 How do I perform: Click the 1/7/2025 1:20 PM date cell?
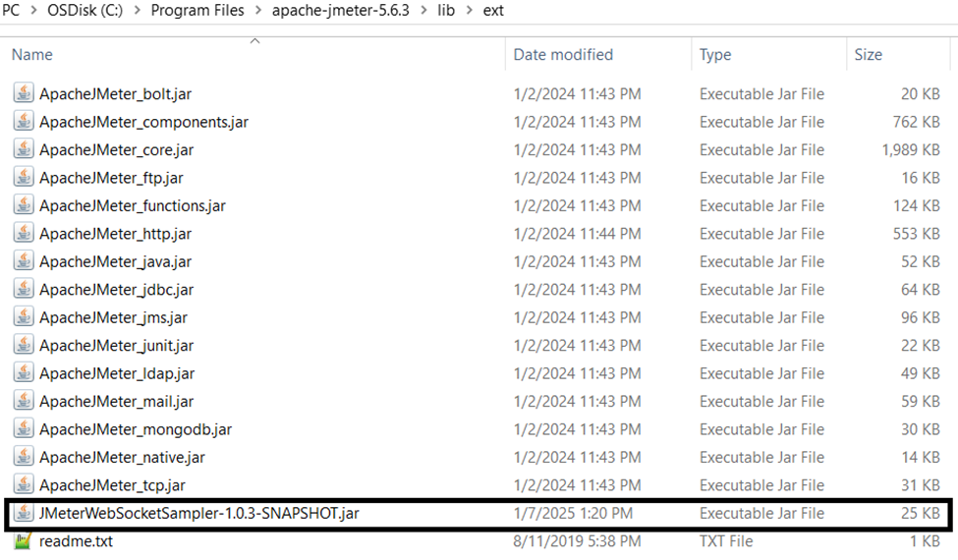[x=573, y=514]
